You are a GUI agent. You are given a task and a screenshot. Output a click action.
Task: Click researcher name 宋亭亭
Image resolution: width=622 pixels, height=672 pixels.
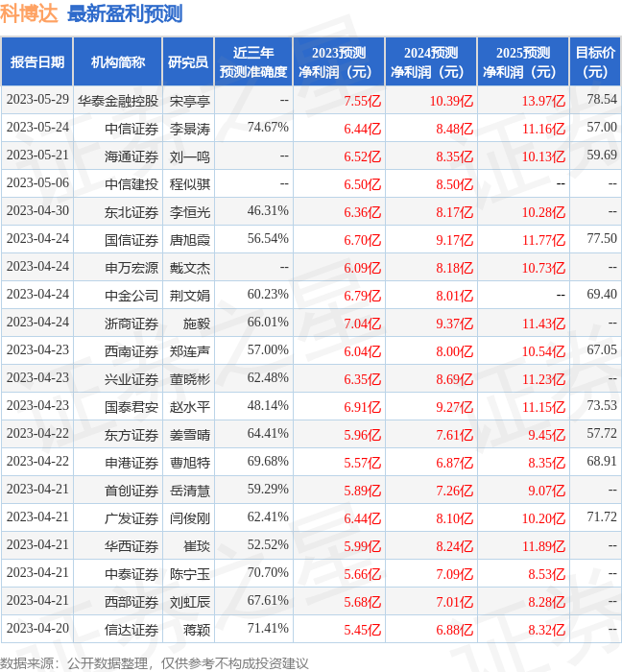[190, 101]
